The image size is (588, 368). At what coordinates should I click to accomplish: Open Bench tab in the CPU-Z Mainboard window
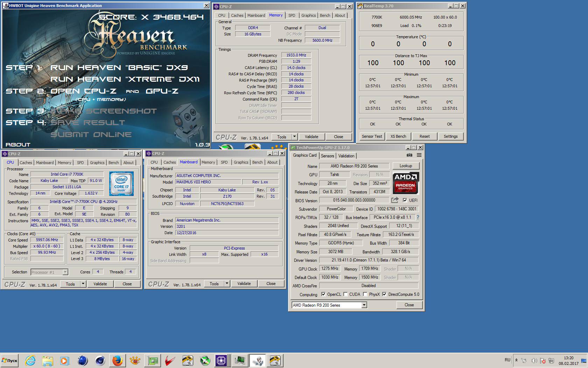point(257,162)
